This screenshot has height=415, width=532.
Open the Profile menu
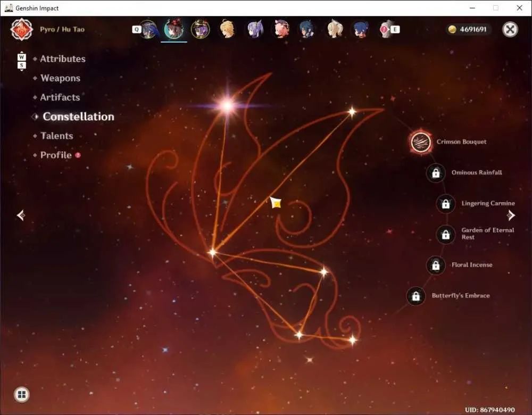point(56,155)
